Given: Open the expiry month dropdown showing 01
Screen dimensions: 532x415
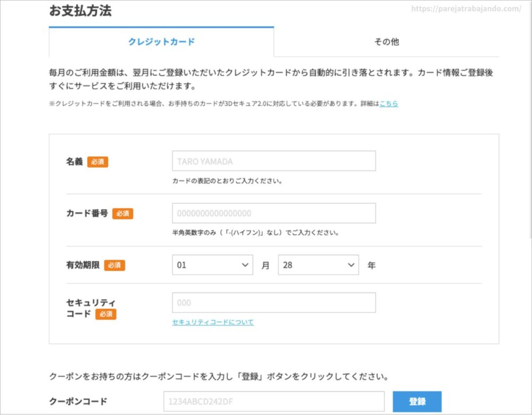Looking at the screenshot, I should click(212, 265).
